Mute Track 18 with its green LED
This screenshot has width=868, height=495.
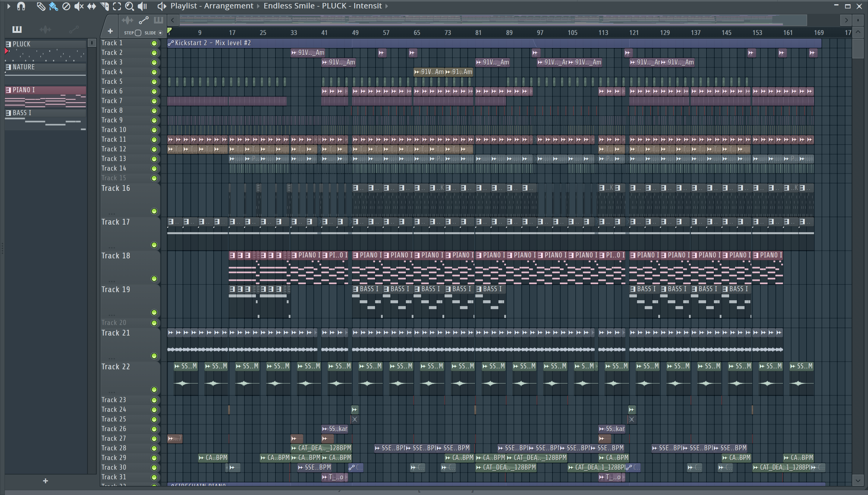coord(154,279)
